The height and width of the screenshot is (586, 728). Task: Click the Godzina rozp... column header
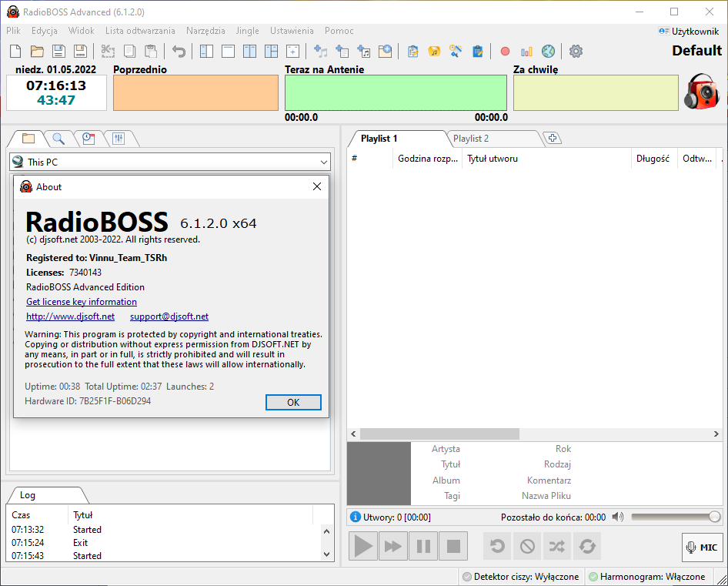click(x=428, y=159)
